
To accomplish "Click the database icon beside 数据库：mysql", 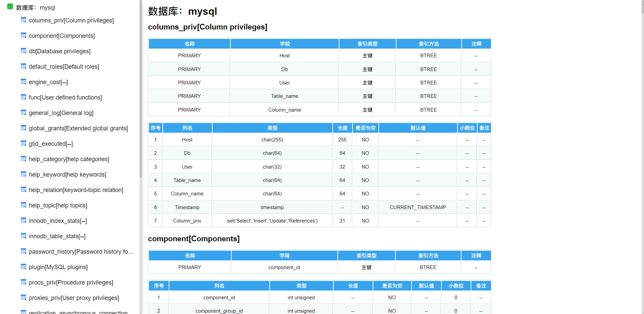I will pos(10,6).
